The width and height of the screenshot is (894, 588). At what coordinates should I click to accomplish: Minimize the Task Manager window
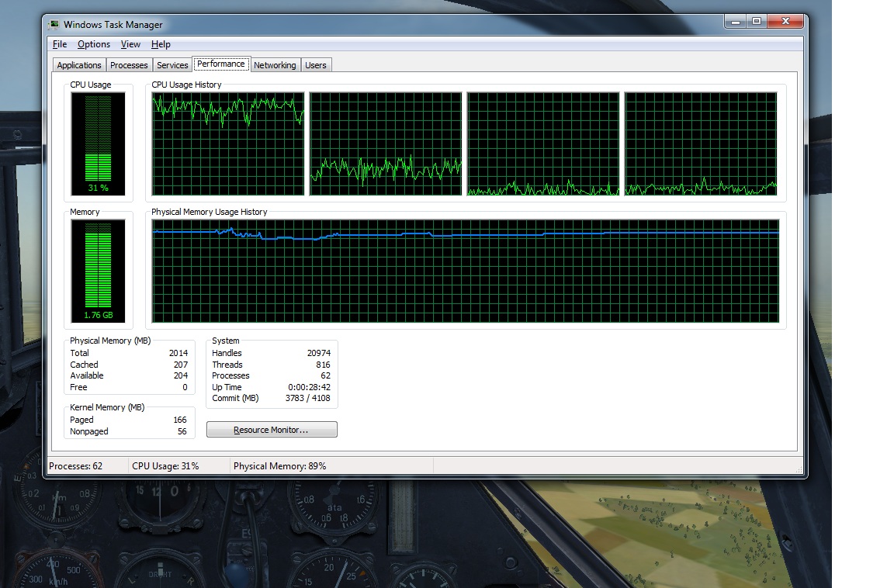(736, 21)
